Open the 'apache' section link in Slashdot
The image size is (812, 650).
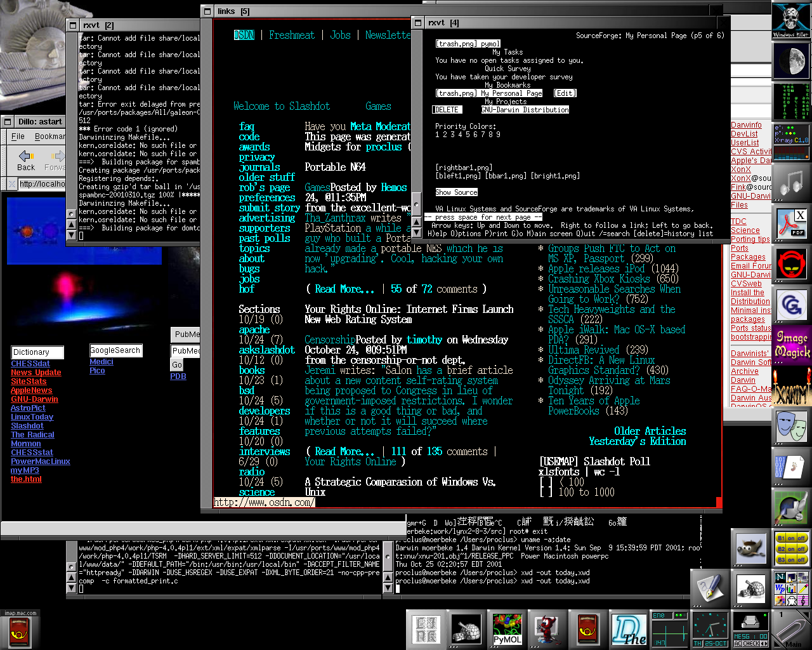click(x=254, y=329)
